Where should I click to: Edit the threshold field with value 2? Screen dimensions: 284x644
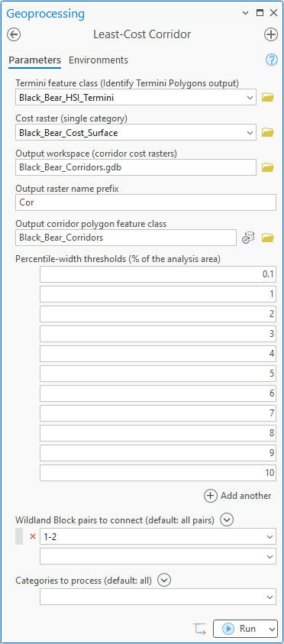click(x=158, y=314)
